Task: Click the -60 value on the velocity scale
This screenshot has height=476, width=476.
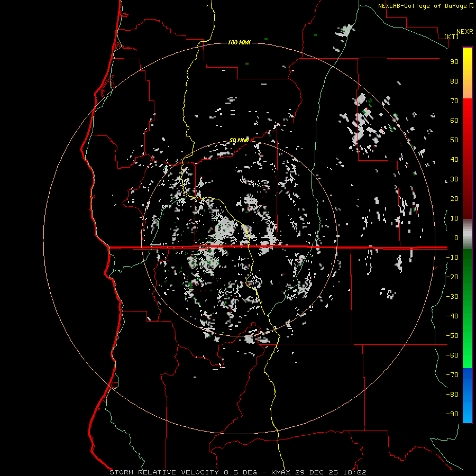Action: point(452,355)
